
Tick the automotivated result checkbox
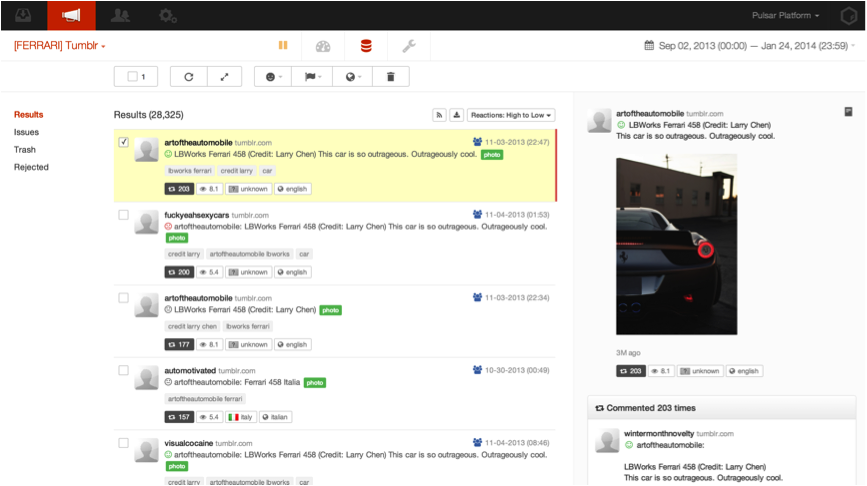point(123,370)
